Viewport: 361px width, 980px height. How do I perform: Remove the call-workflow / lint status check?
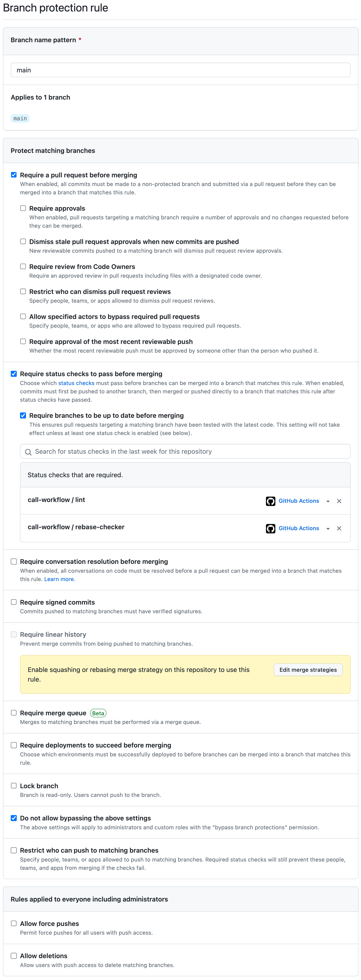click(x=339, y=501)
